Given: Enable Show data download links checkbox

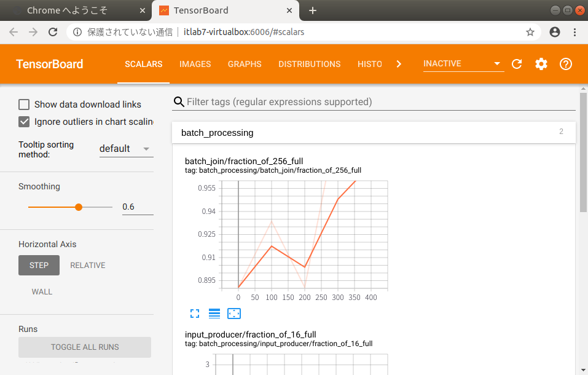Looking at the screenshot, I should click(x=24, y=105).
